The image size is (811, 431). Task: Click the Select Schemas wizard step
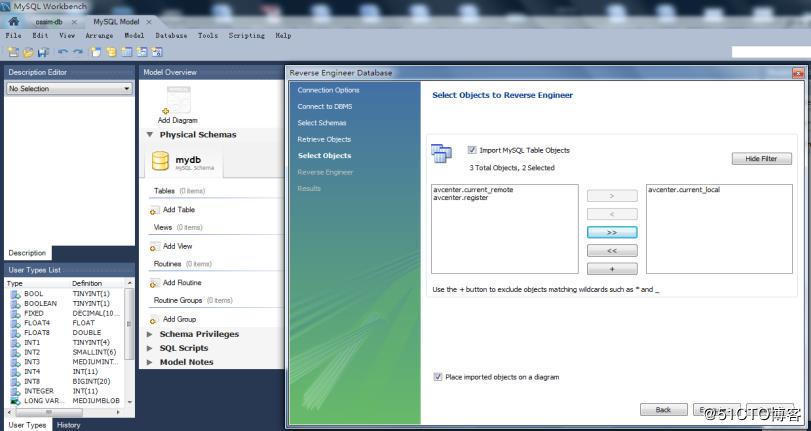coord(322,123)
